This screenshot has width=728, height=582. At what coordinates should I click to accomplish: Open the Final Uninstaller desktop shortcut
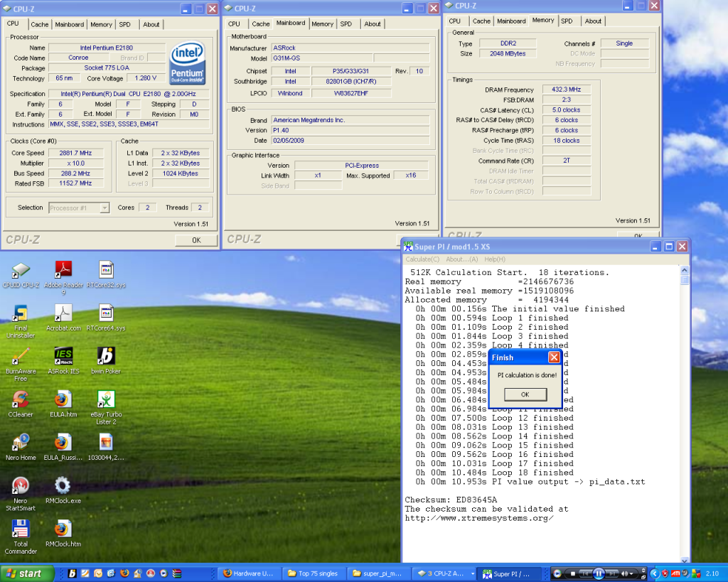point(21,314)
